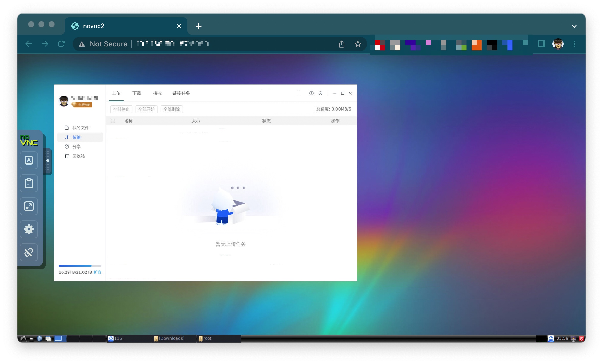This screenshot has height=364, width=603.
Task: Open app settings in window title bar
Action: [x=320, y=93]
